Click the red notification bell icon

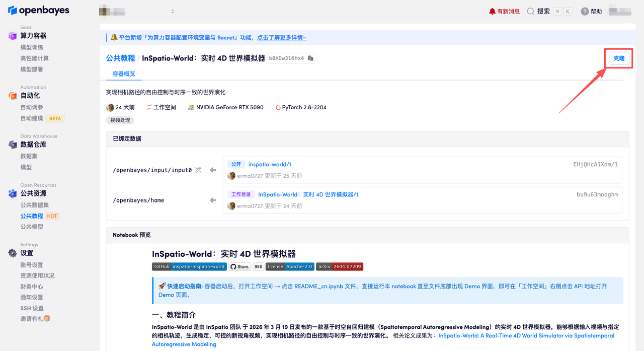492,11
